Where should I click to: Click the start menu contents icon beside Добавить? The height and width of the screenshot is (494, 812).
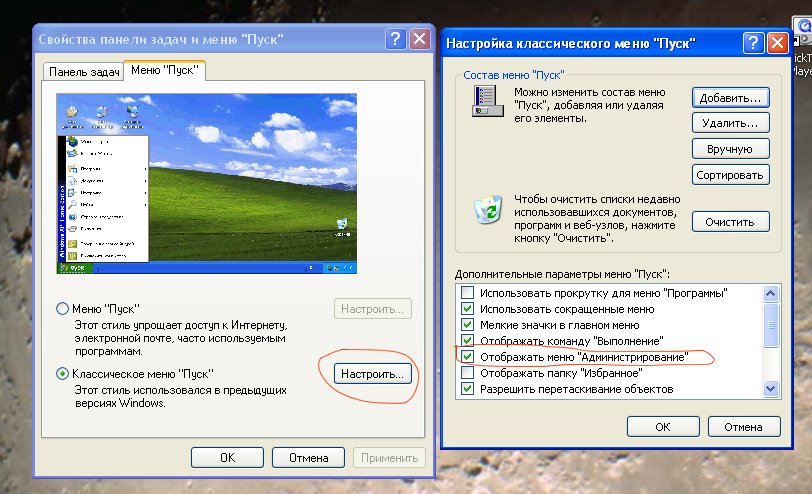(x=487, y=101)
